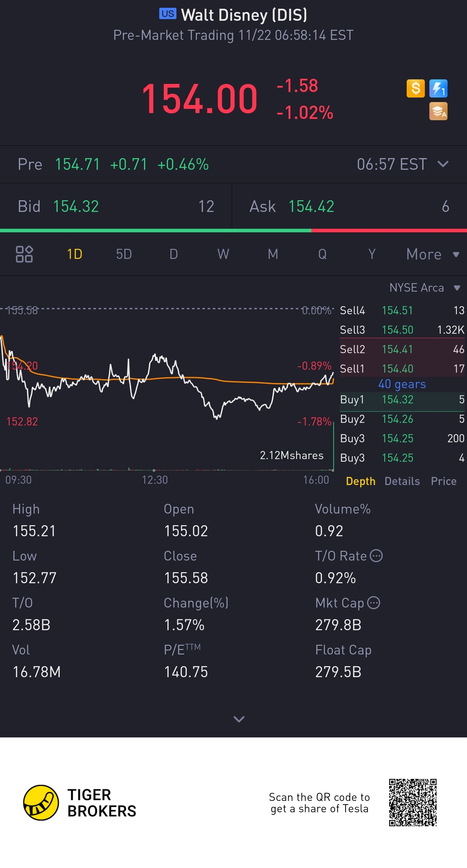This screenshot has width=467, height=868.
Task: Open the Details tab
Action: coord(402,481)
